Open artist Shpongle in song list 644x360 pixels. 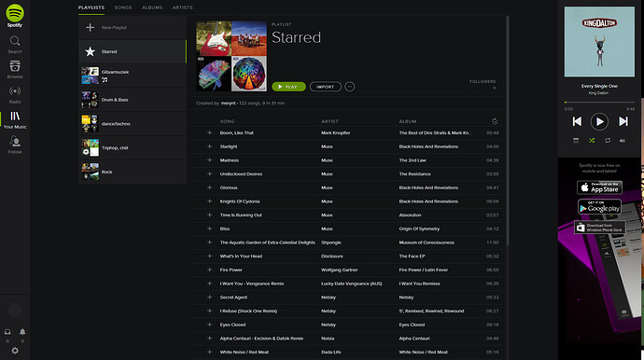click(x=331, y=242)
